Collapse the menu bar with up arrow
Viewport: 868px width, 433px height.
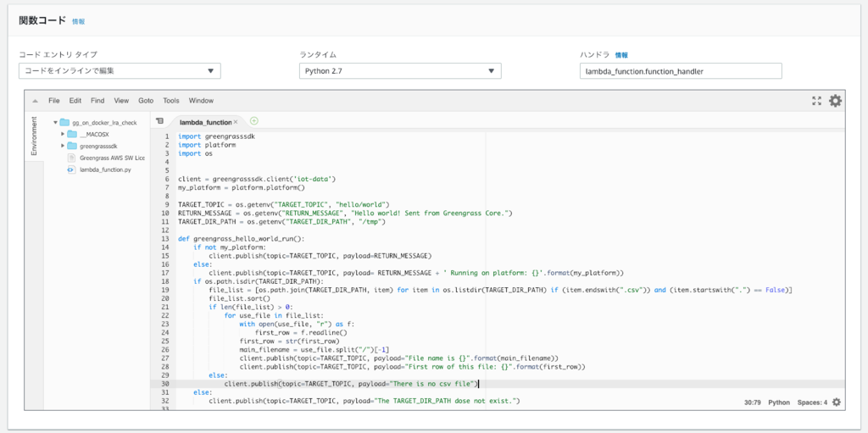(35, 101)
